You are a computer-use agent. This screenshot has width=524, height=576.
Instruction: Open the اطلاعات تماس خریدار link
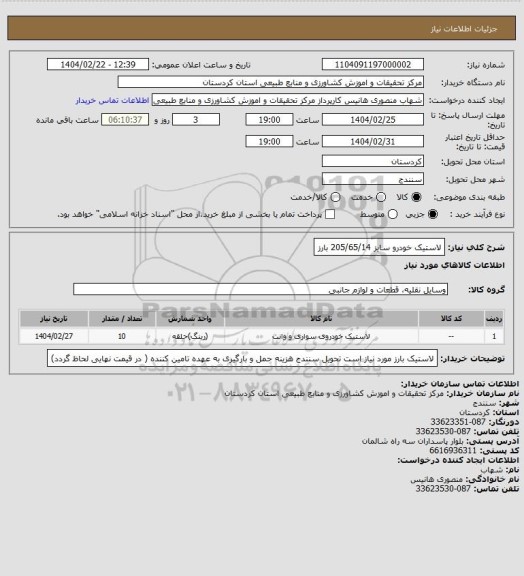click(x=112, y=100)
